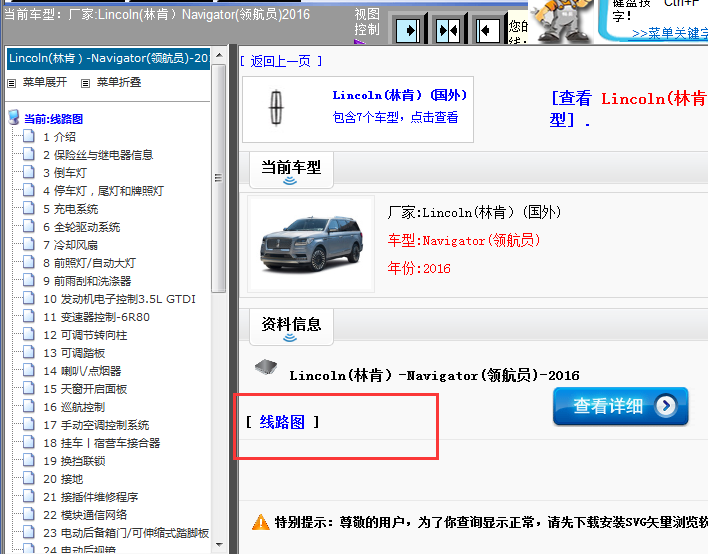Open the >>菜单关键字 link
The image size is (708, 554).
tap(670, 33)
